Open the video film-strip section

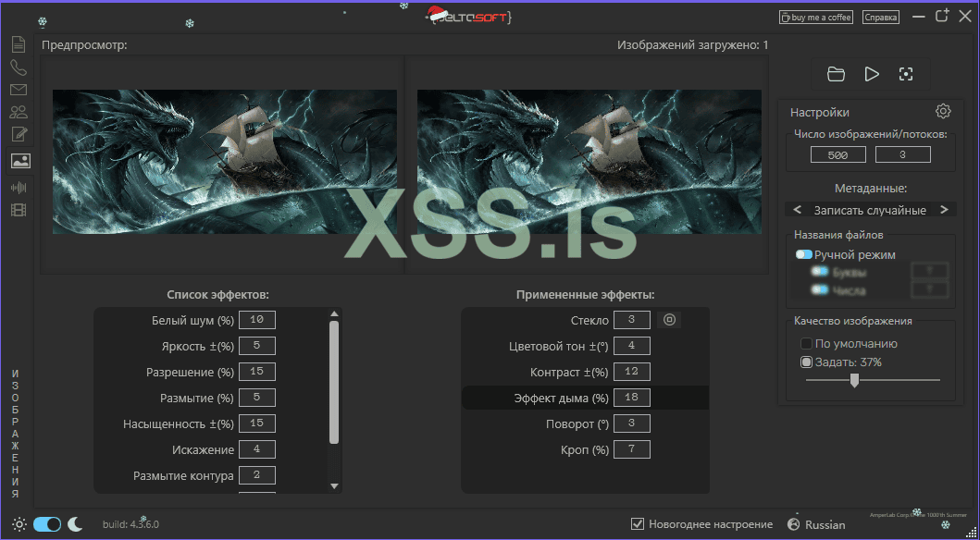(x=19, y=210)
